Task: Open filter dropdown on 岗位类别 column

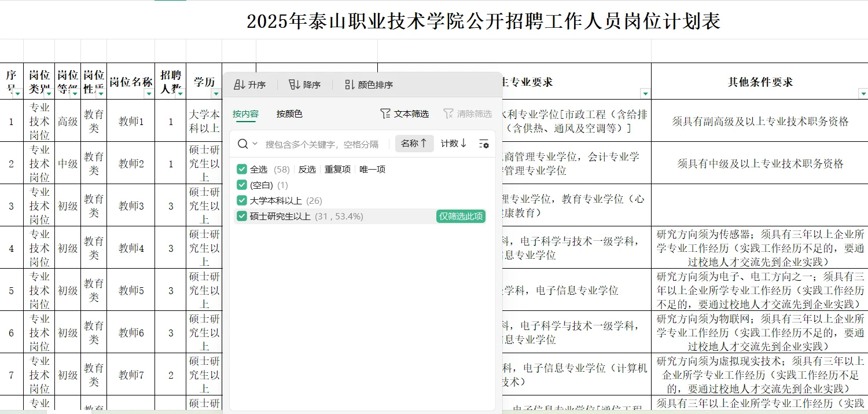Action: pyautogui.click(x=49, y=94)
